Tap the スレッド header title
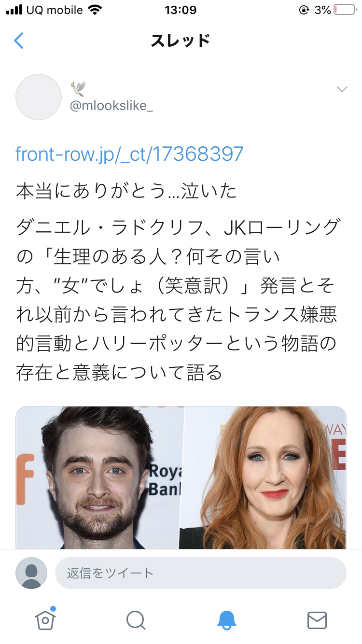This screenshot has width=362, height=644. click(181, 41)
